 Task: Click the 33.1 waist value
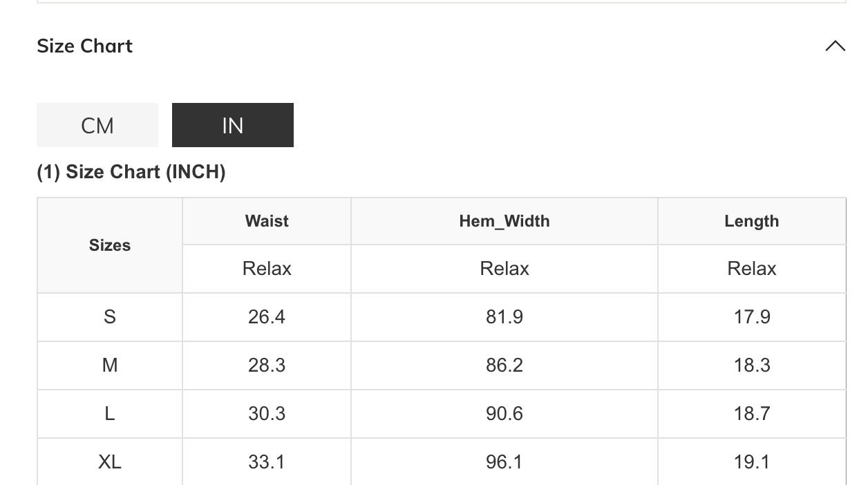(267, 462)
